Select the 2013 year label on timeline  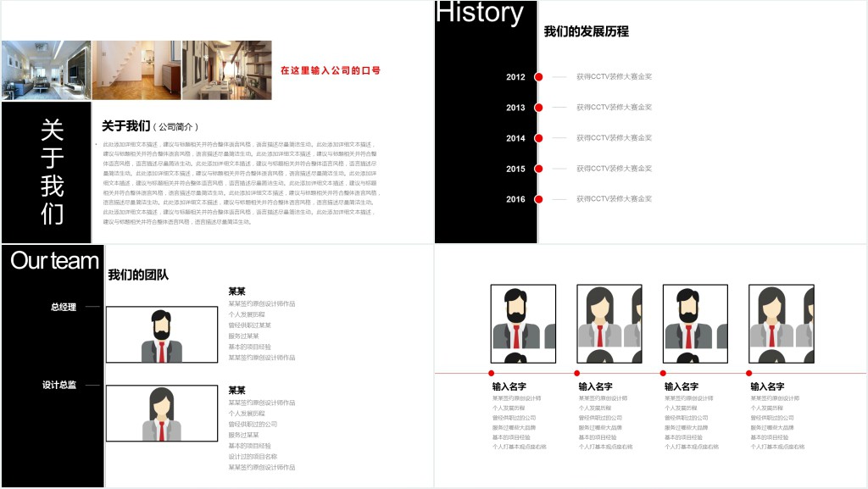coord(515,108)
